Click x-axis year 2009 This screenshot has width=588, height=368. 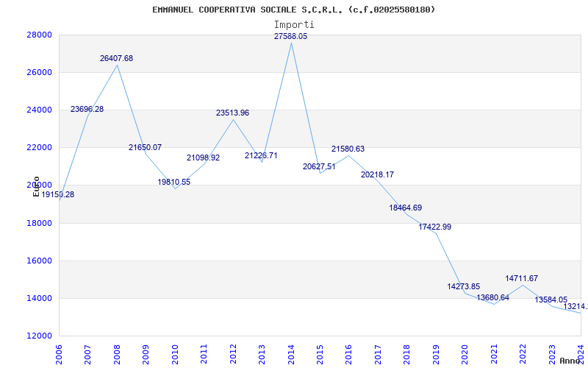pyautogui.click(x=146, y=354)
